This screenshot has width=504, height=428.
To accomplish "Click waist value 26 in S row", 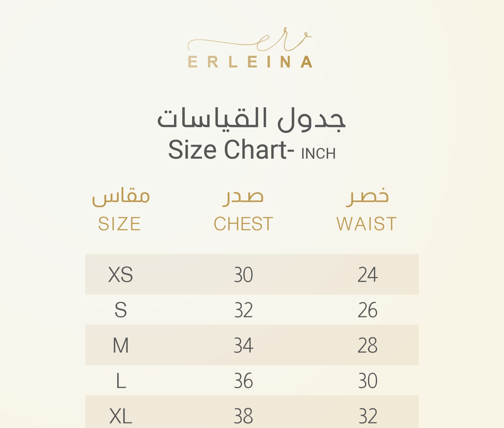I will pyautogui.click(x=368, y=310).
